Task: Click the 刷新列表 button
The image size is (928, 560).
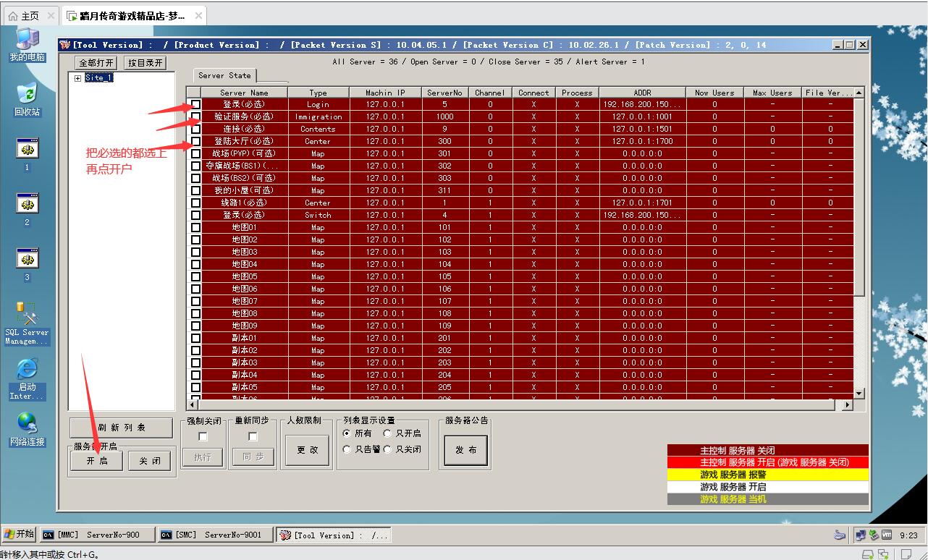Action: coord(122,428)
